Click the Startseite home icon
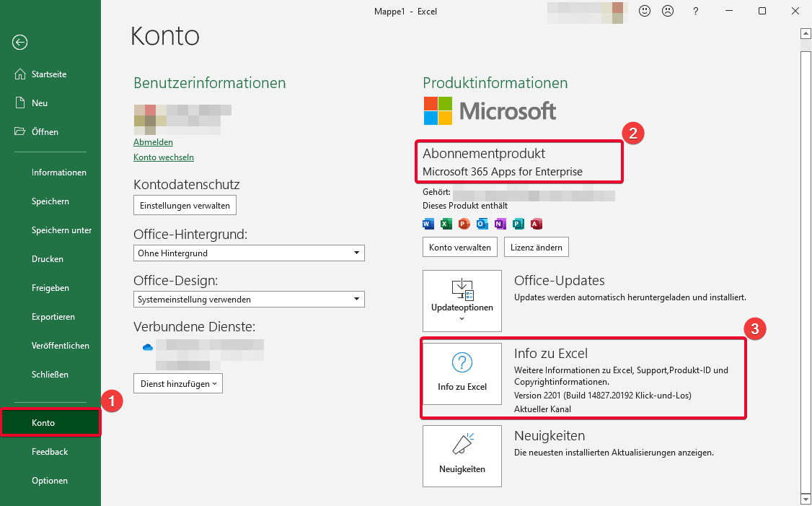This screenshot has width=812, height=506. (x=19, y=74)
